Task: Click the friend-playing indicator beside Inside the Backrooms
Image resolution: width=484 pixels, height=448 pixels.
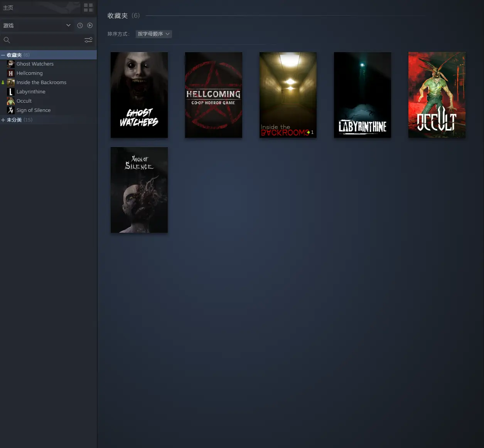Action: pyautogui.click(x=3, y=83)
